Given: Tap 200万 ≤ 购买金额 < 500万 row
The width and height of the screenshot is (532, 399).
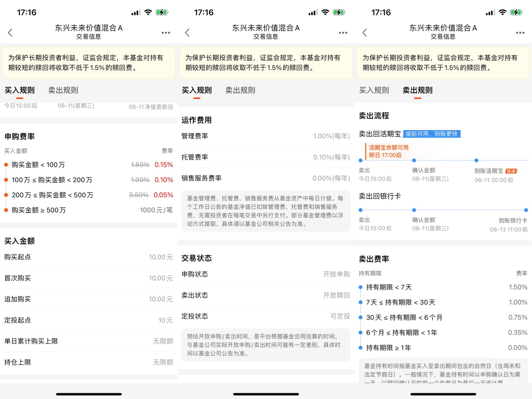Looking at the screenshot, I should click(89, 195).
